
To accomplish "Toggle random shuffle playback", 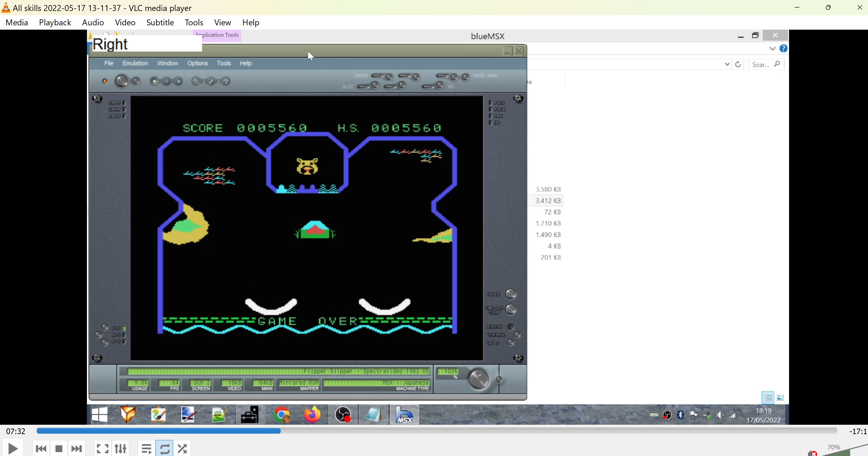I will [x=182, y=448].
